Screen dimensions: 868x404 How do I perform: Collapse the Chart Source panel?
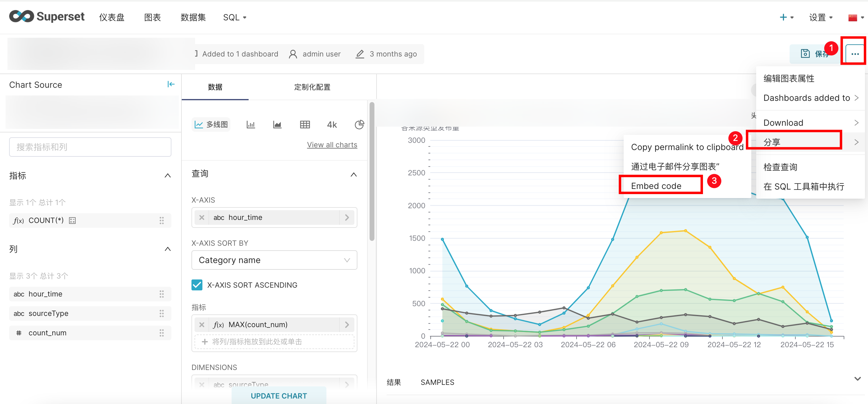click(x=171, y=84)
